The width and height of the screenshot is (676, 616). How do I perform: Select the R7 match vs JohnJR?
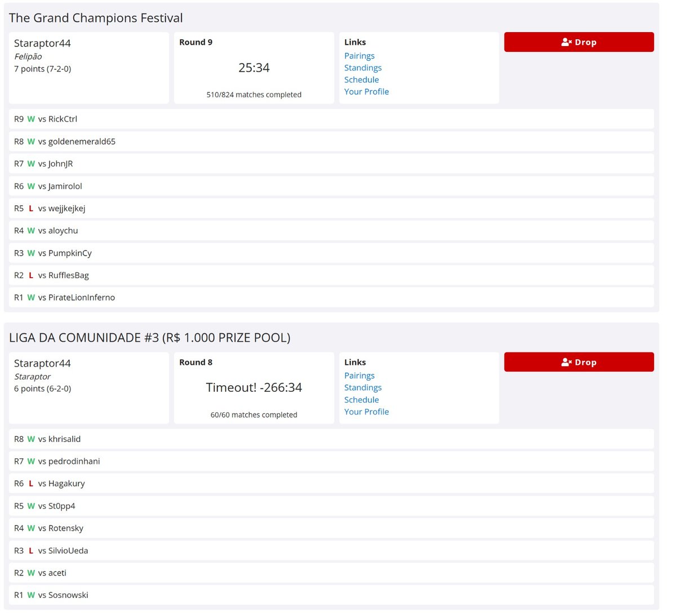tap(331, 164)
